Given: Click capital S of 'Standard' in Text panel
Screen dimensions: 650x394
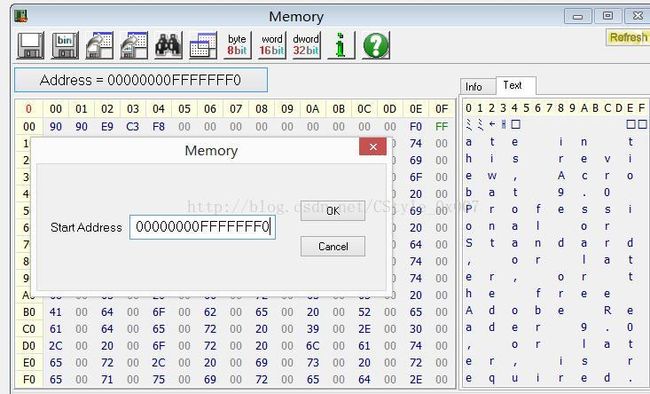Looking at the screenshot, I should pos(469,243).
